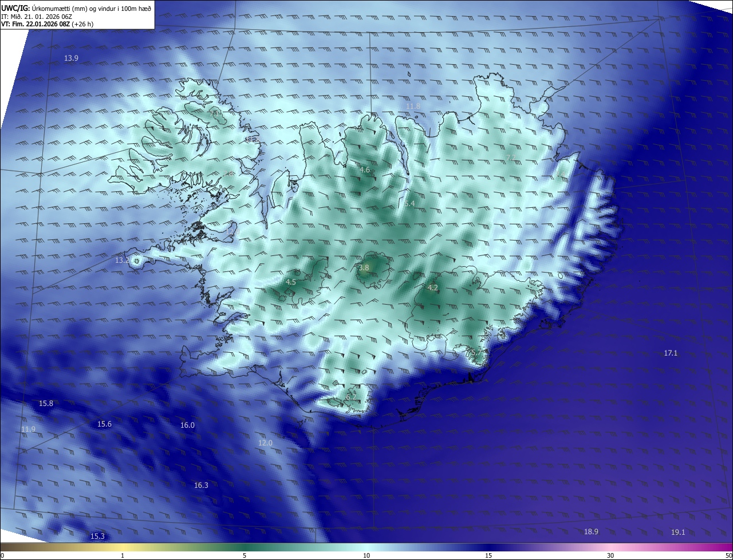Click the 4.2 value on Vatnajökull
Screen dimensions: 733x560
point(433,287)
